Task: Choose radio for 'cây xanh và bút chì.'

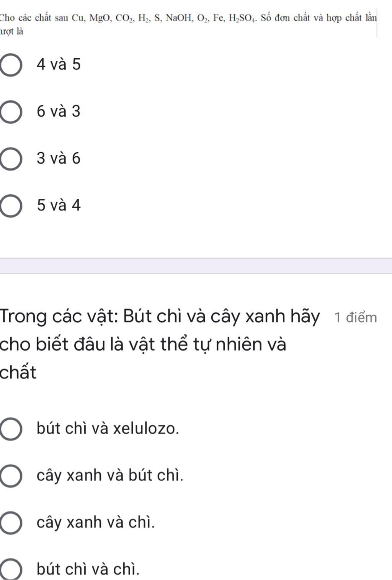Action: (10, 476)
